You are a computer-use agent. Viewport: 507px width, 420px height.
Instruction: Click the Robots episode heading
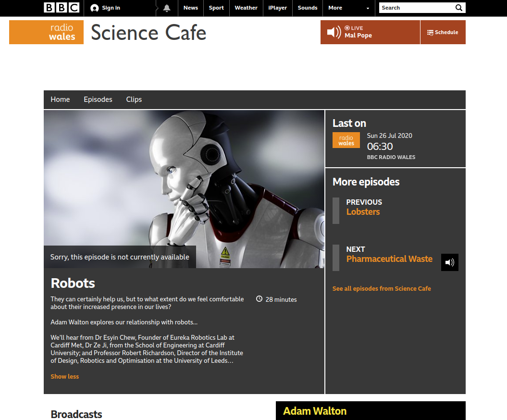[73, 283]
